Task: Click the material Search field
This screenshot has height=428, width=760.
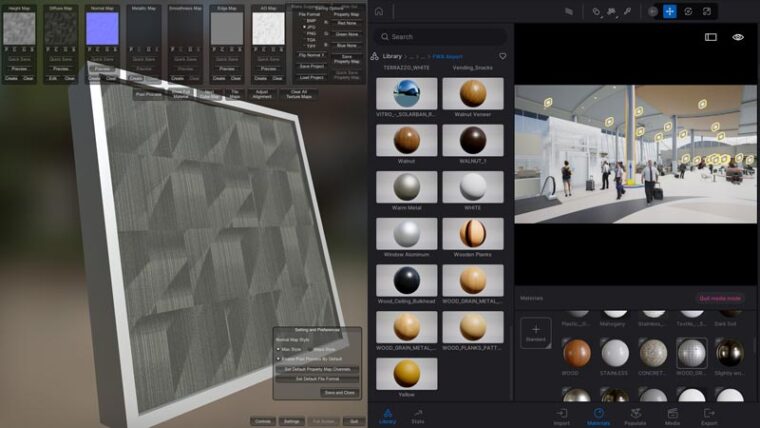Action: pos(440,37)
